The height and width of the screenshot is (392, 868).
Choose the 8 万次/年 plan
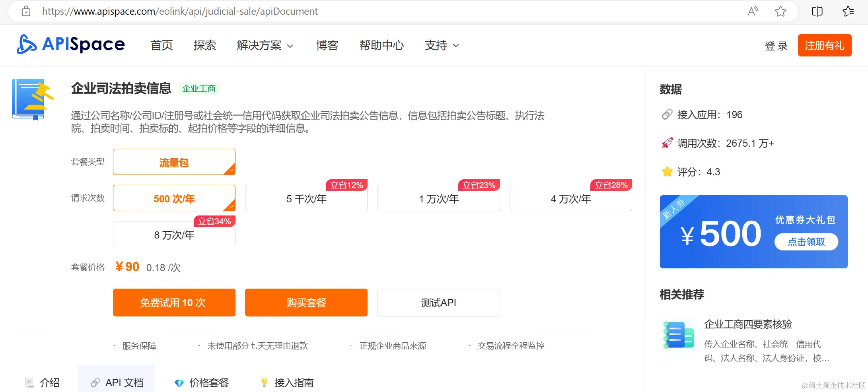pyautogui.click(x=174, y=234)
